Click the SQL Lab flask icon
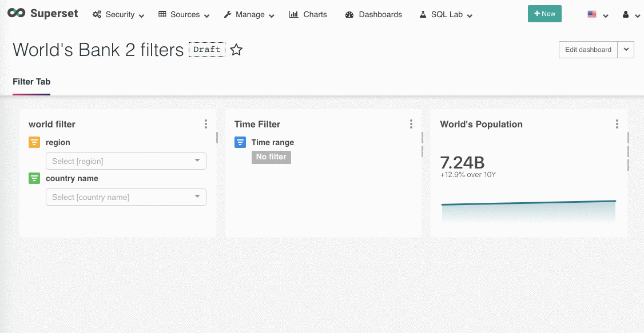Viewport: 644px width, 333px height. [x=423, y=14]
